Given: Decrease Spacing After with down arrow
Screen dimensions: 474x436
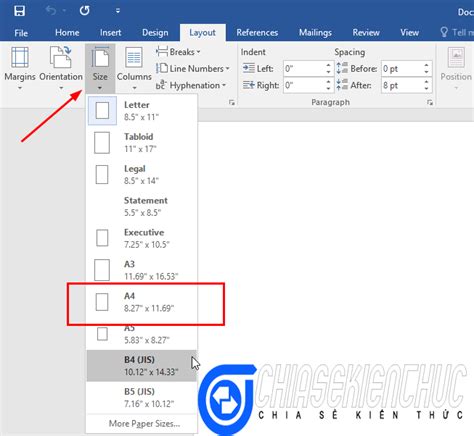Looking at the screenshot, I should pyautogui.click(x=427, y=89).
